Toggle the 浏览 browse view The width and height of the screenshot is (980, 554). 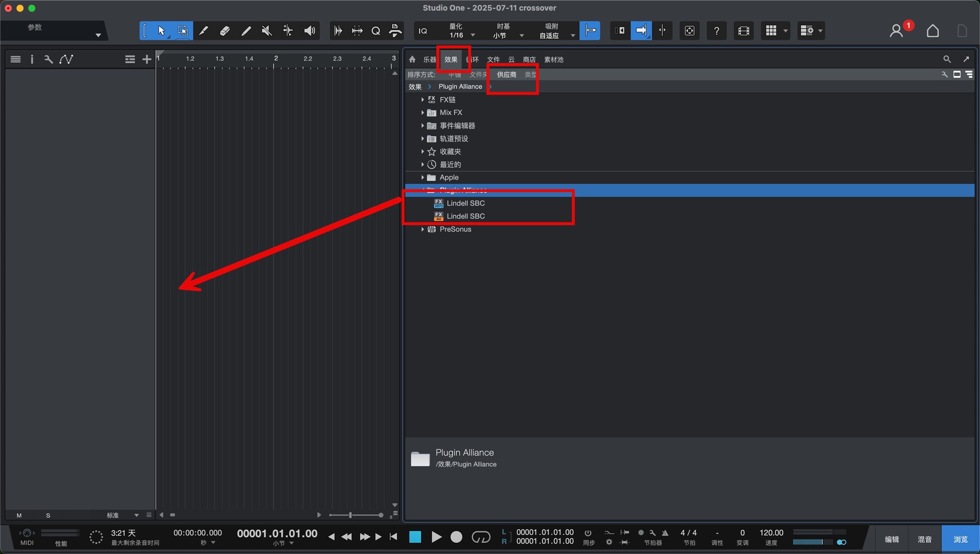(961, 540)
